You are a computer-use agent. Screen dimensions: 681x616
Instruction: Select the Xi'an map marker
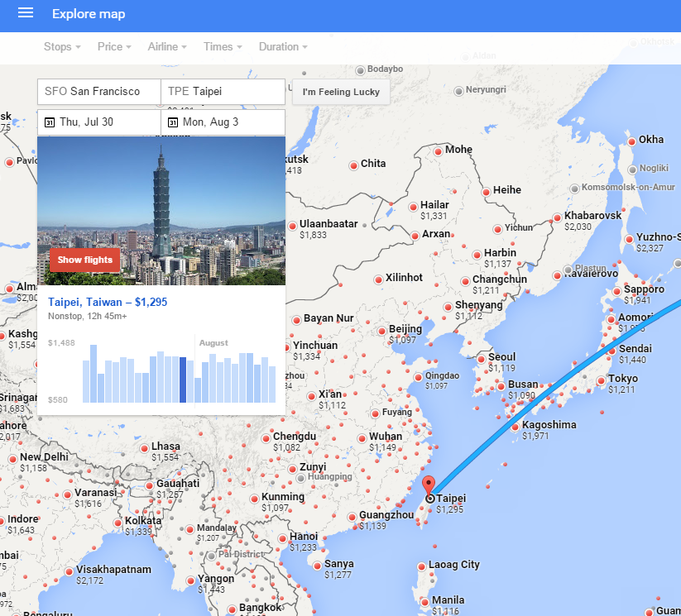click(x=311, y=396)
